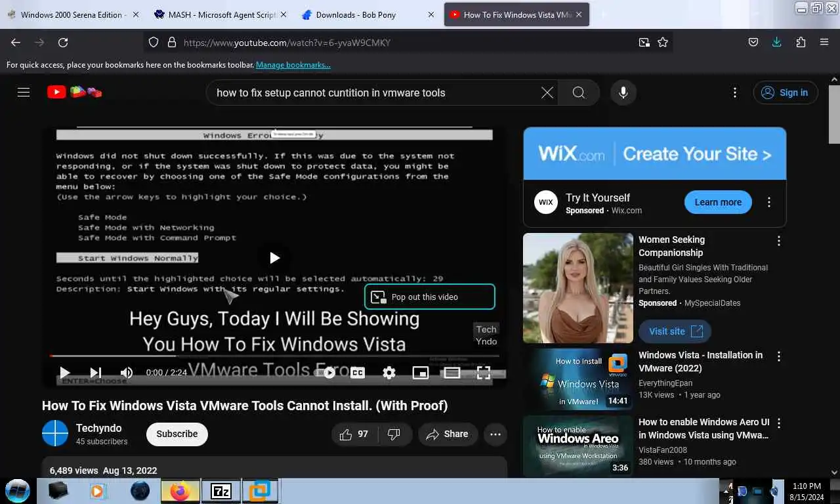Image resolution: width=840 pixels, height=504 pixels.
Task: Play the video with center play button
Action: point(274,258)
